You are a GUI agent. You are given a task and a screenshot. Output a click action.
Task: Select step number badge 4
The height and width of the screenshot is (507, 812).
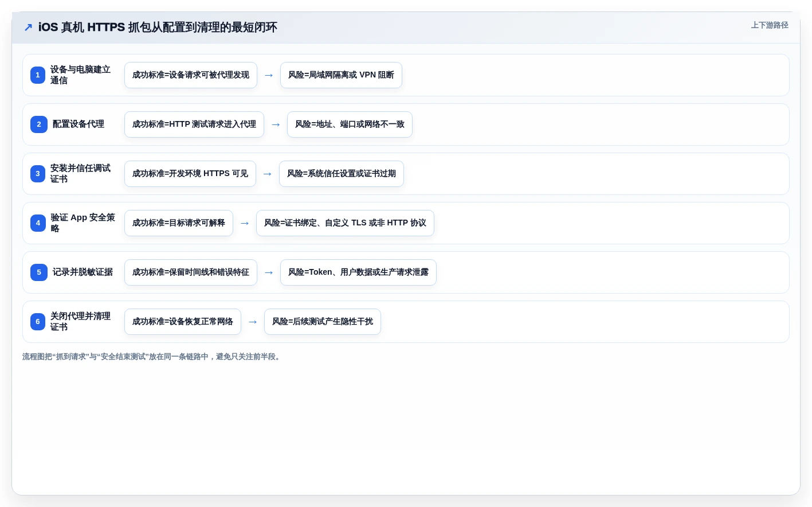click(x=38, y=223)
